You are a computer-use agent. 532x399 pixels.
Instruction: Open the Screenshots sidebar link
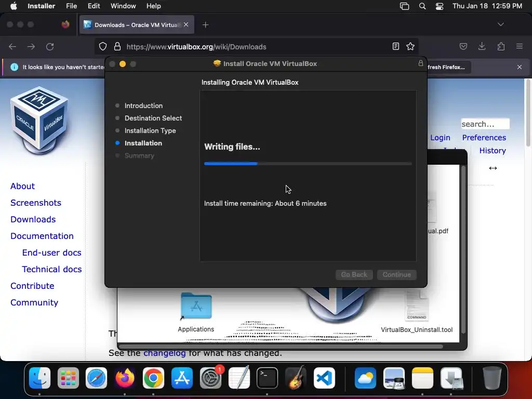pyautogui.click(x=36, y=203)
